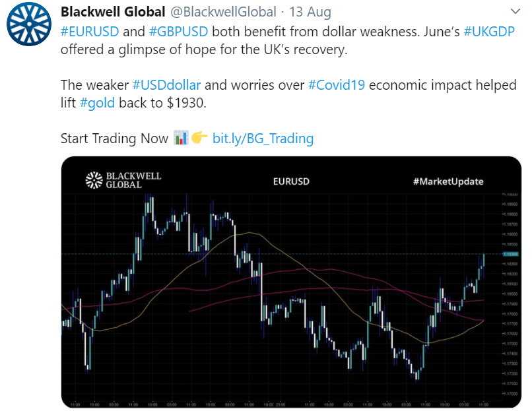This screenshot has width=532, height=411.
Task: Follow the #GBPUSD hashtag
Action: click(178, 32)
